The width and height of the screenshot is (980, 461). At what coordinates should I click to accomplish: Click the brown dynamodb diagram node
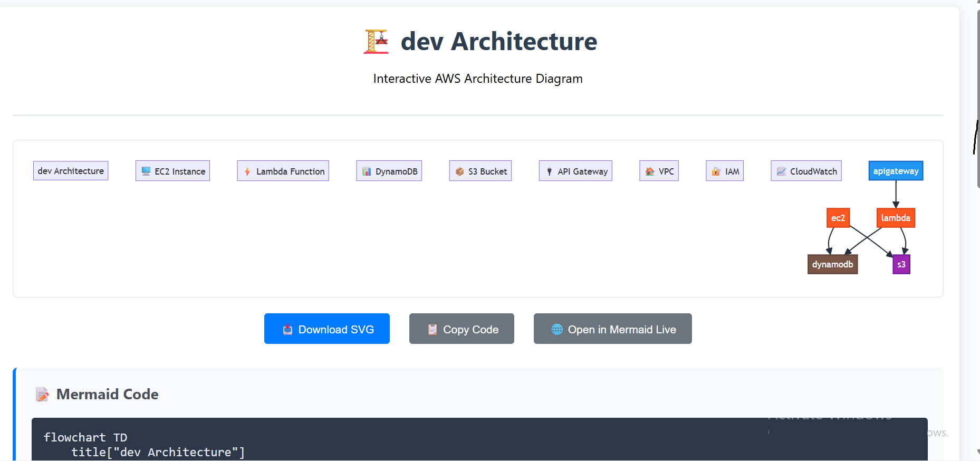pyautogui.click(x=833, y=264)
